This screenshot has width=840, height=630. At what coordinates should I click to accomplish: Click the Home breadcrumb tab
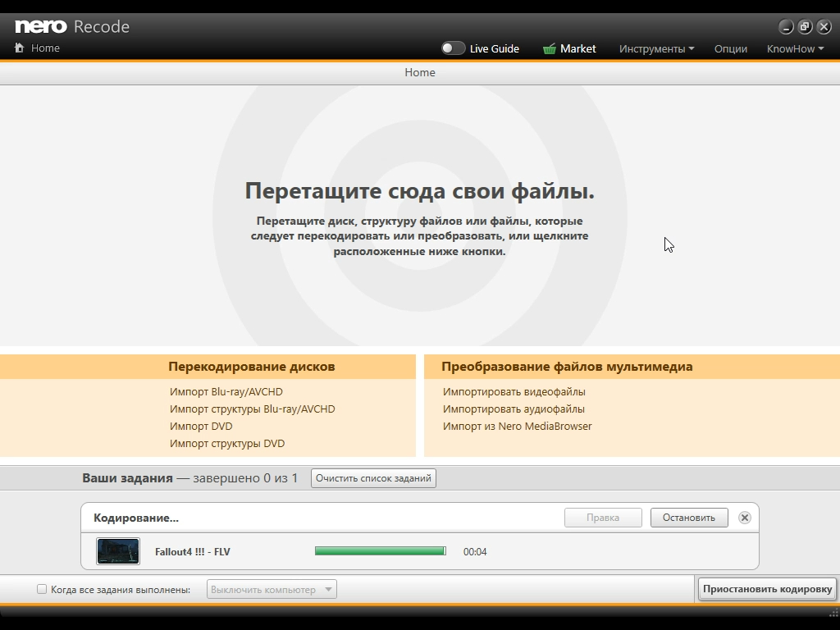pyautogui.click(x=419, y=72)
